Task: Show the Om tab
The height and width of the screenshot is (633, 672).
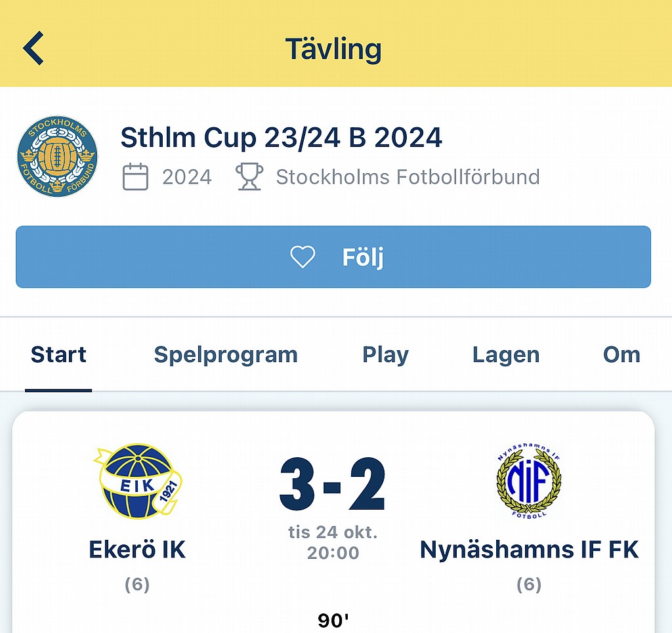Action: tap(621, 355)
